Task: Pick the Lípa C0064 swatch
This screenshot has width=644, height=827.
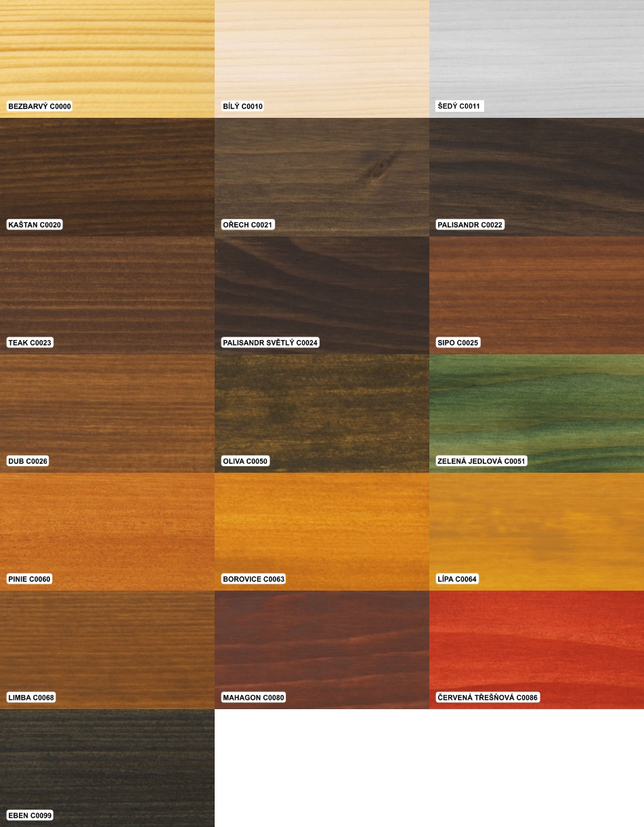Action: pyautogui.click(x=536, y=528)
